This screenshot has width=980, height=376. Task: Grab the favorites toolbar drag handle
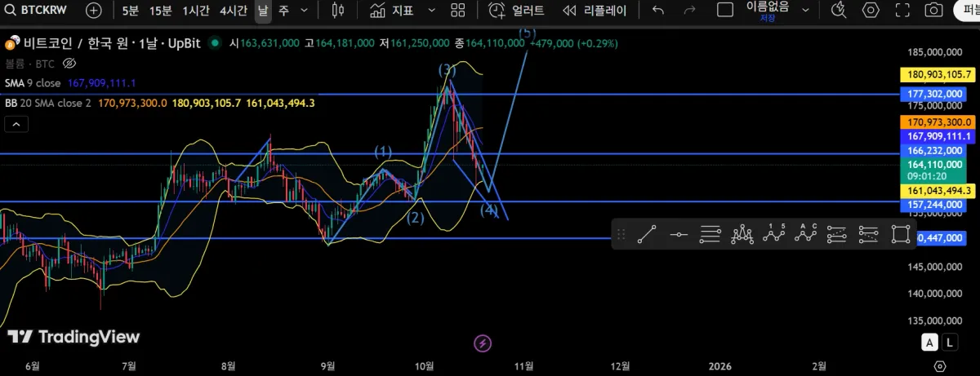tap(621, 234)
